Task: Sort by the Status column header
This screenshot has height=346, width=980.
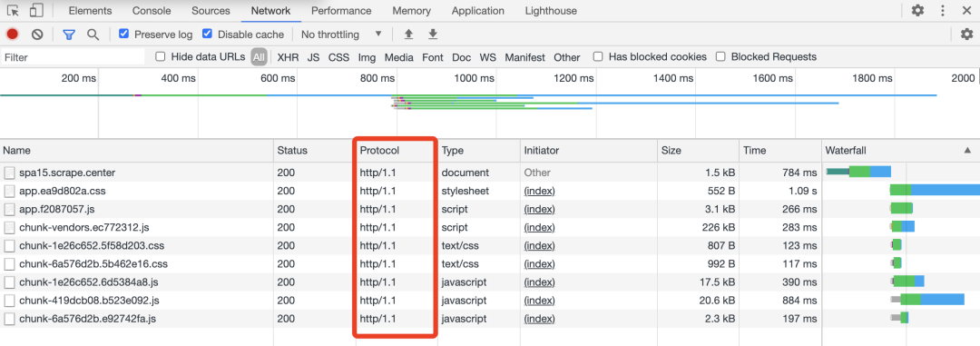Action: [x=314, y=151]
